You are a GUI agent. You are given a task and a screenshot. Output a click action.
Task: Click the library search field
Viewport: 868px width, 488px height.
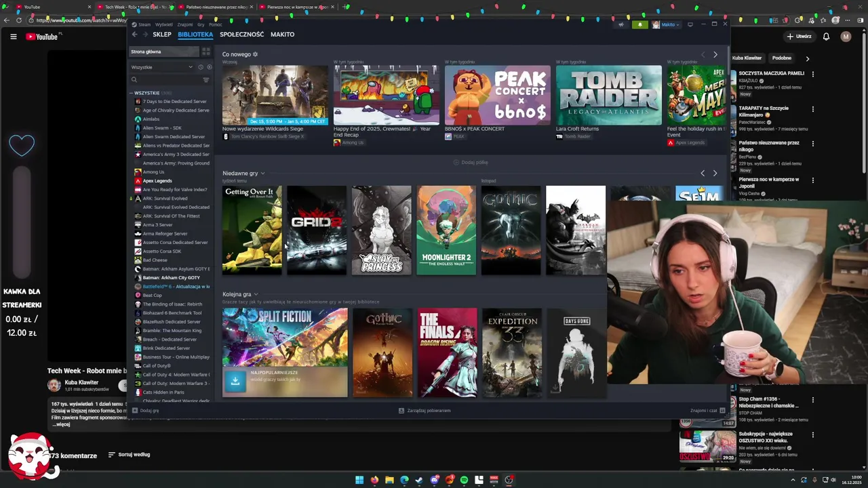coord(166,80)
